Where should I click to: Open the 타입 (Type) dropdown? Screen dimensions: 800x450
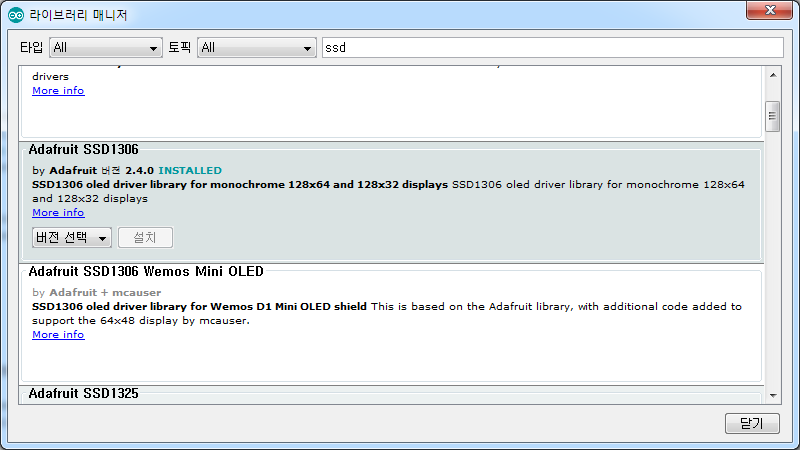(x=106, y=47)
